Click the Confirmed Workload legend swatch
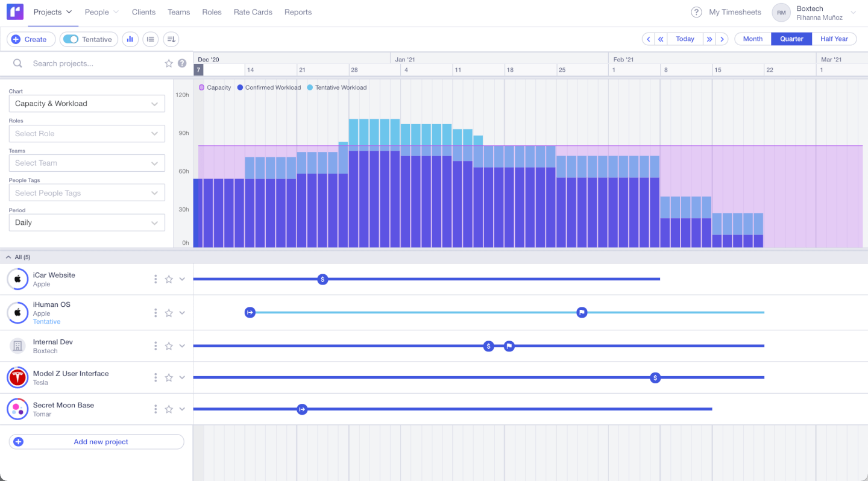Screen dimensions: 868x481 click(x=240, y=88)
